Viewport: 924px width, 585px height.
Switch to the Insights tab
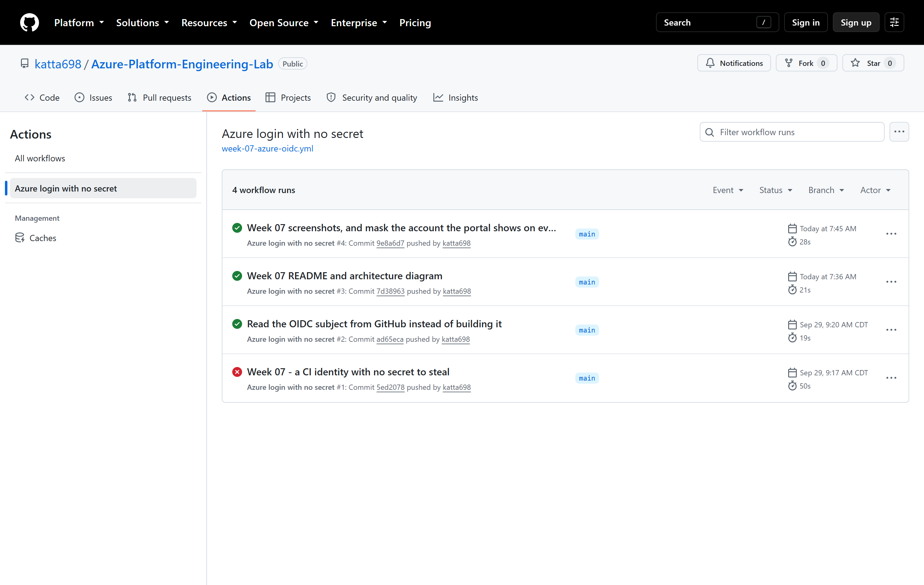coord(456,97)
